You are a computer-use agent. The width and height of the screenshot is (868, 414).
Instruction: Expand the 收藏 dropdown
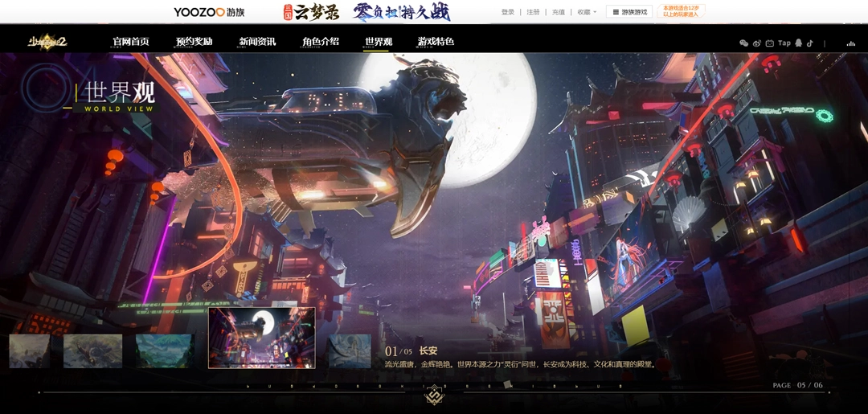click(587, 12)
